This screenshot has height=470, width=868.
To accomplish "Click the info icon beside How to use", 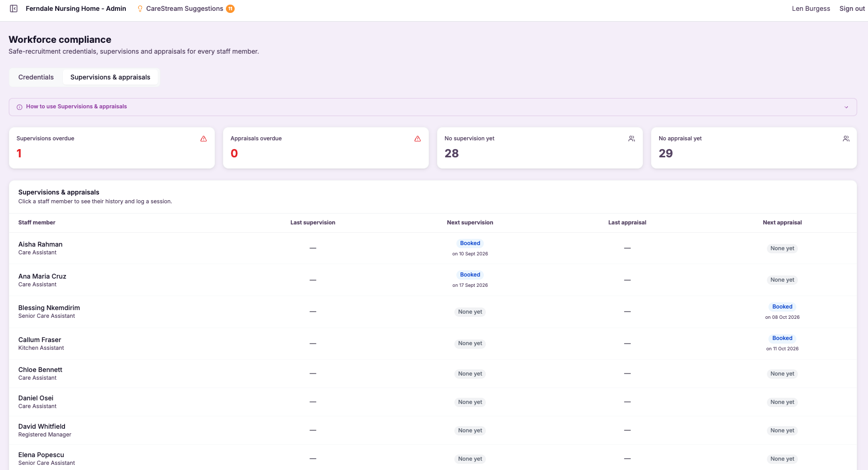I will pyautogui.click(x=20, y=107).
